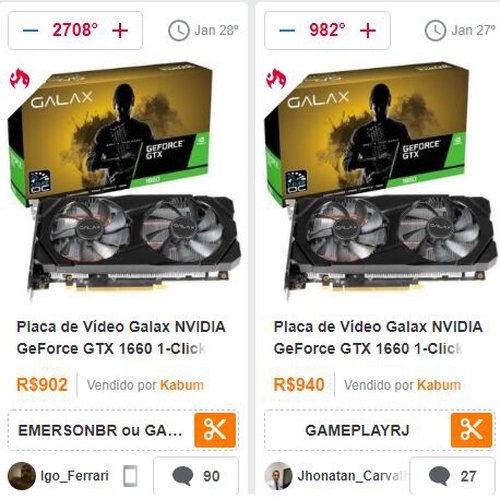The image size is (500, 499).
Task: Vote down the 982° deal with minus
Action: pos(287,31)
